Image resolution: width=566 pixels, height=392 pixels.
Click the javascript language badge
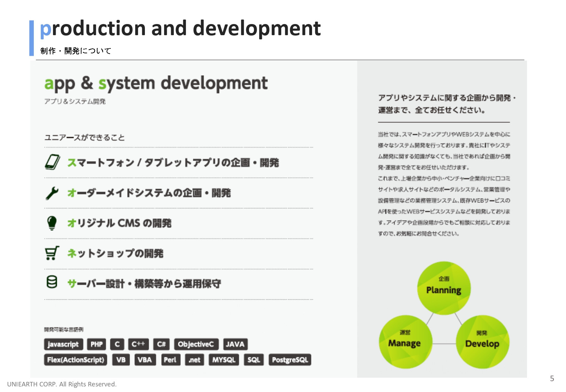pos(63,344)
